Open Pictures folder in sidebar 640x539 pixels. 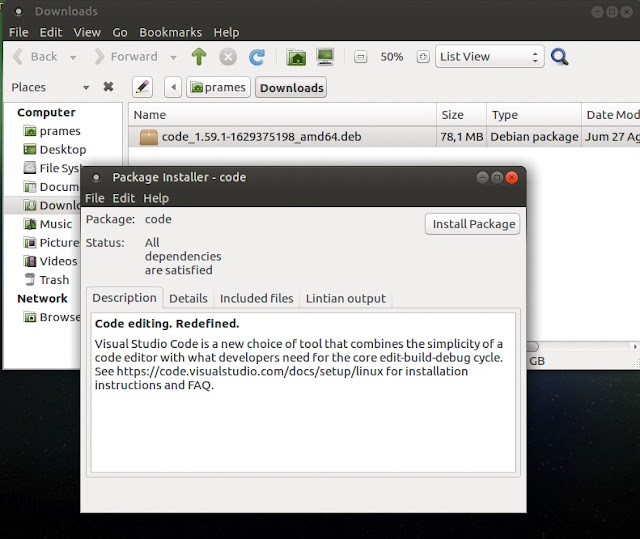pos(51,243)
